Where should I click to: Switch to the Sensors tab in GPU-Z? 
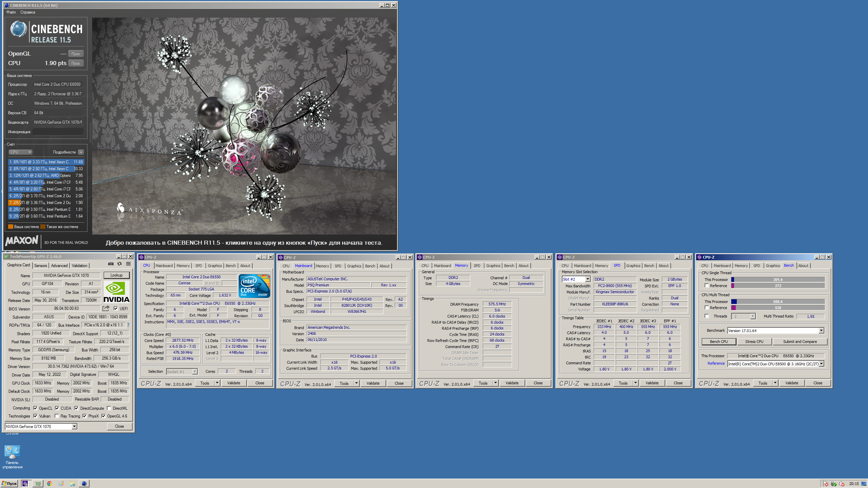pyautogui.click(x=40, y=265)
